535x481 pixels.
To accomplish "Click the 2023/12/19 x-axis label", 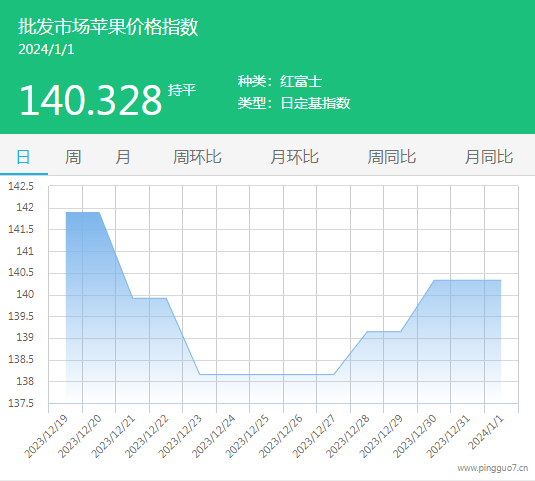I will [x=46, y=436].
